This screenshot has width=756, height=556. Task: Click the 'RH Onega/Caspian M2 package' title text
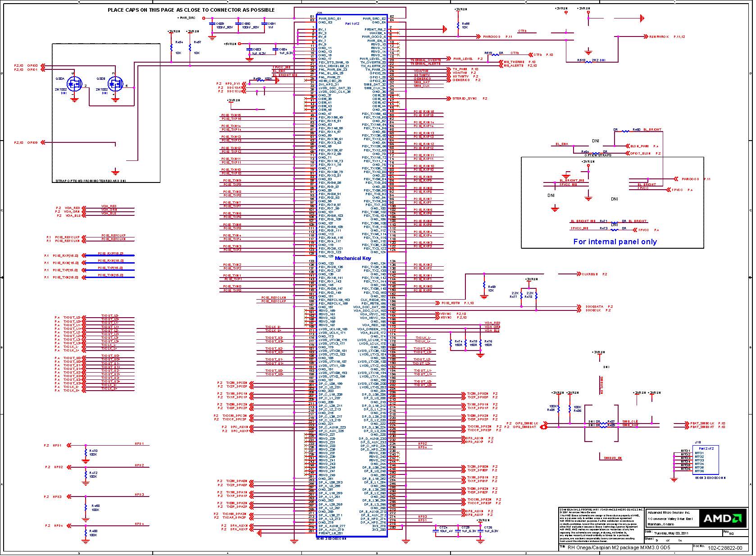(619, 548)
